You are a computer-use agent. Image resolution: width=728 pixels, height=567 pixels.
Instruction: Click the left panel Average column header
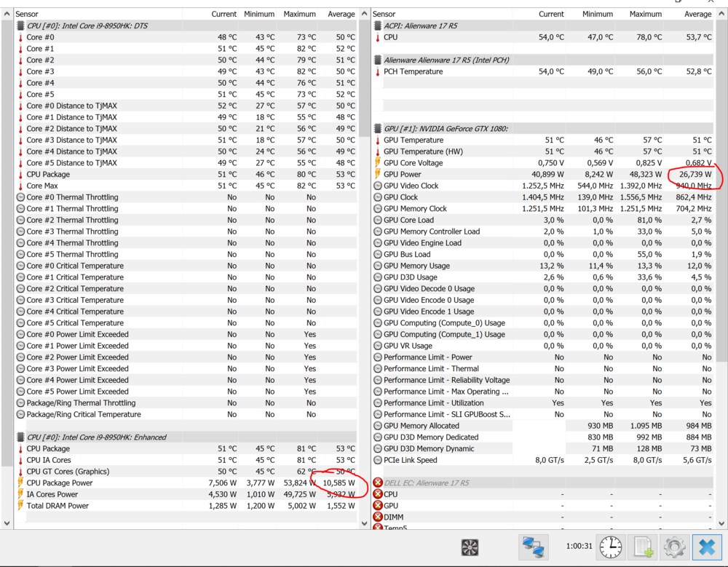click(x=341, y=14)
